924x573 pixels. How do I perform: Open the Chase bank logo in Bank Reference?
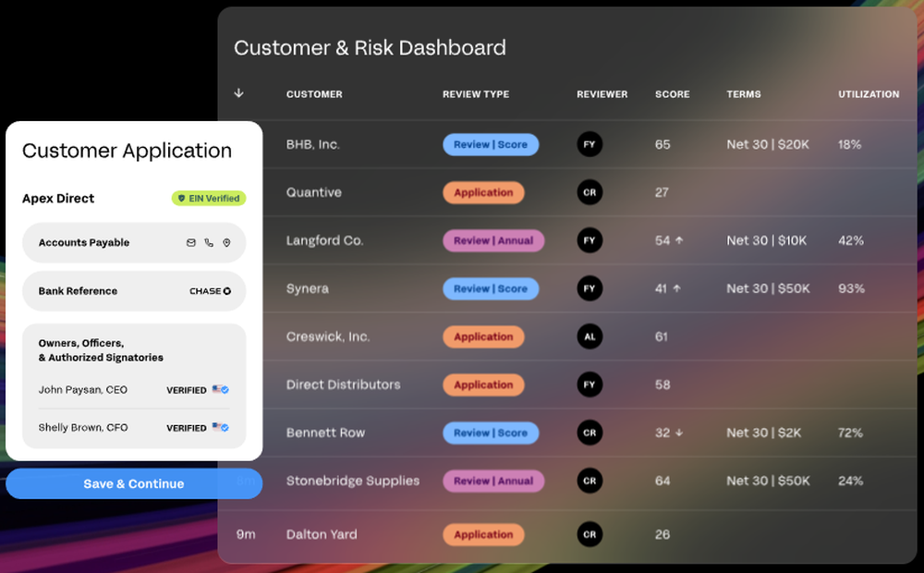[x=227, y=290]
